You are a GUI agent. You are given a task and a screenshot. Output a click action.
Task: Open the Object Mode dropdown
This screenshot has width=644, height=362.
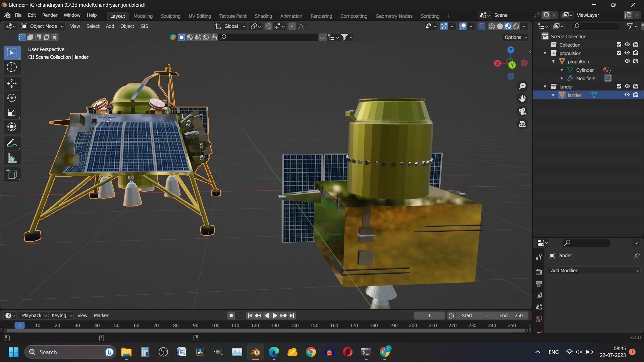42,26
